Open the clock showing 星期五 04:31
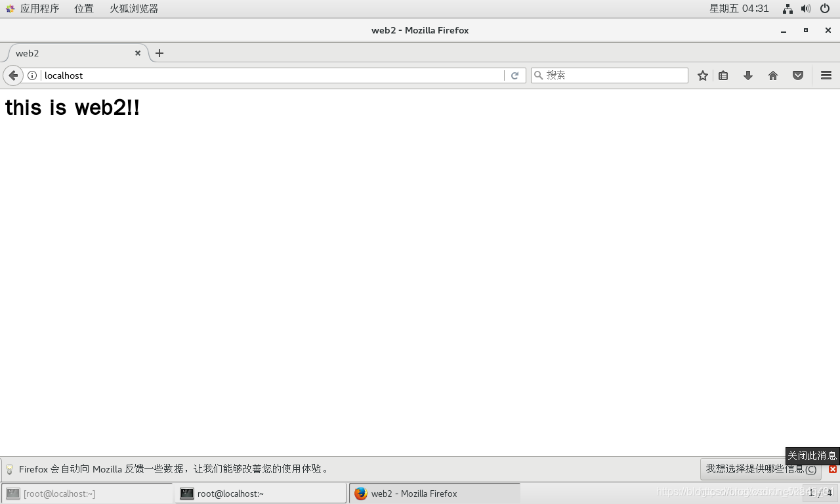The width and height of the screenshot is (840, 504). pyautogui.click(x=739, y=9)
